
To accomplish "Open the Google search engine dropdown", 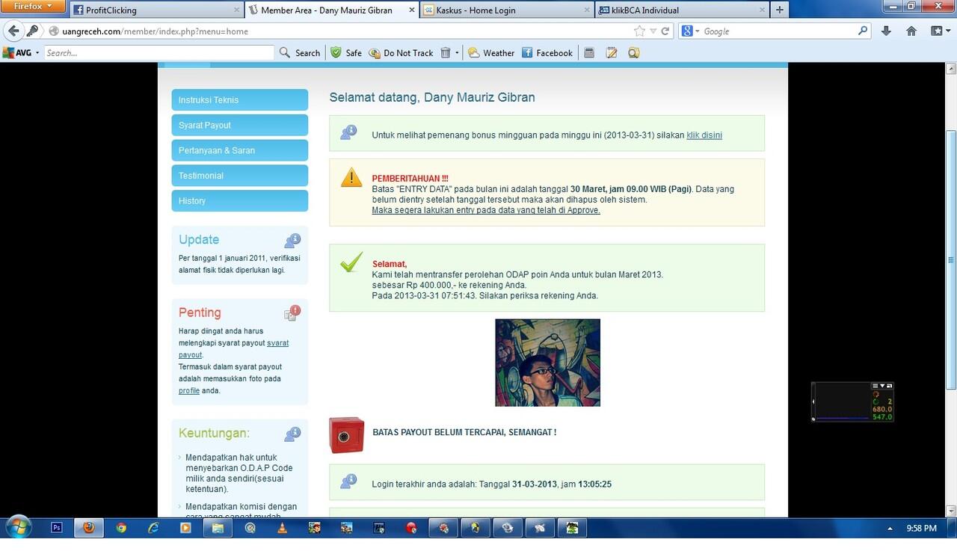I will coord(690,31).
